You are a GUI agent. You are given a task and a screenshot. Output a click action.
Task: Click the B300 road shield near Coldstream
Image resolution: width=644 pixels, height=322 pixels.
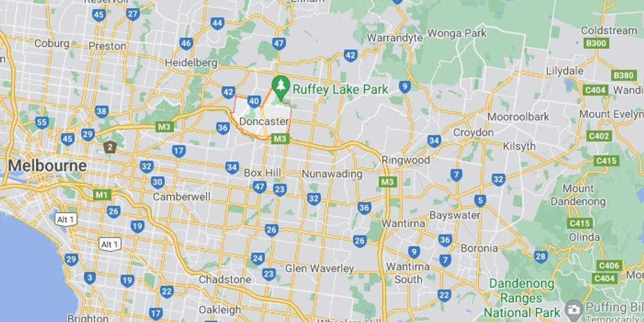point(596,43)
